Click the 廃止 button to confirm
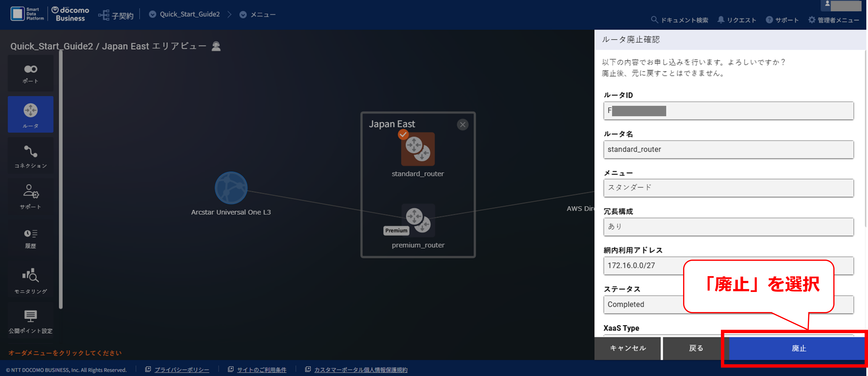 pos(798,348)
